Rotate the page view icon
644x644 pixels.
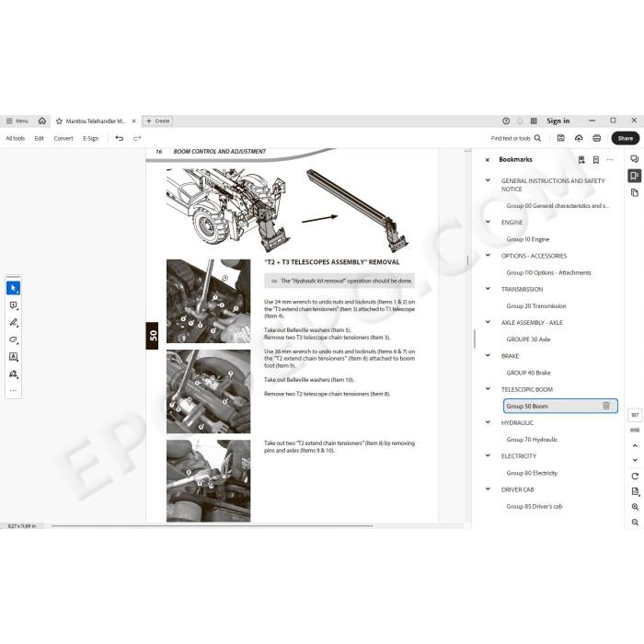[635, 476]
